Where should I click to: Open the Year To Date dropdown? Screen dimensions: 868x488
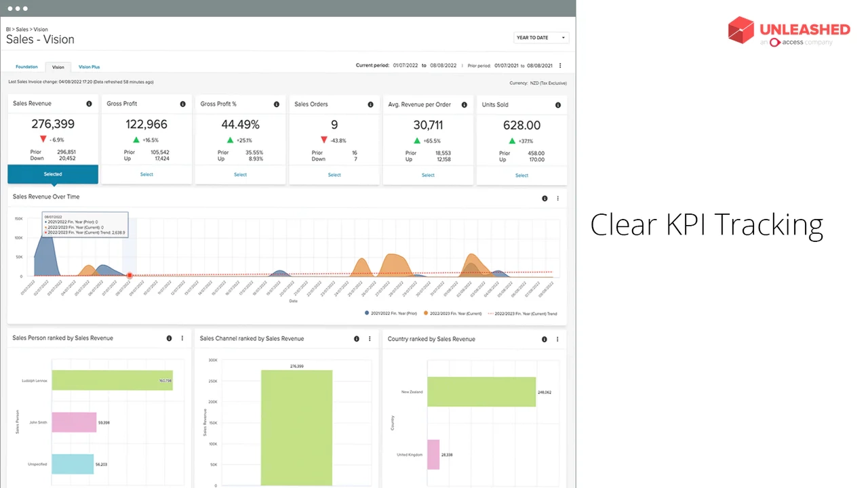tap(541, 38)
